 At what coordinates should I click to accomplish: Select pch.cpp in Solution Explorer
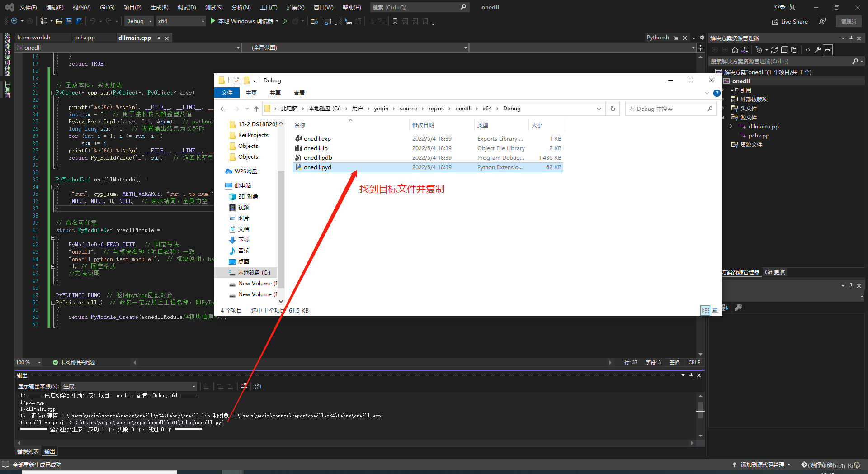coord(759,136)
